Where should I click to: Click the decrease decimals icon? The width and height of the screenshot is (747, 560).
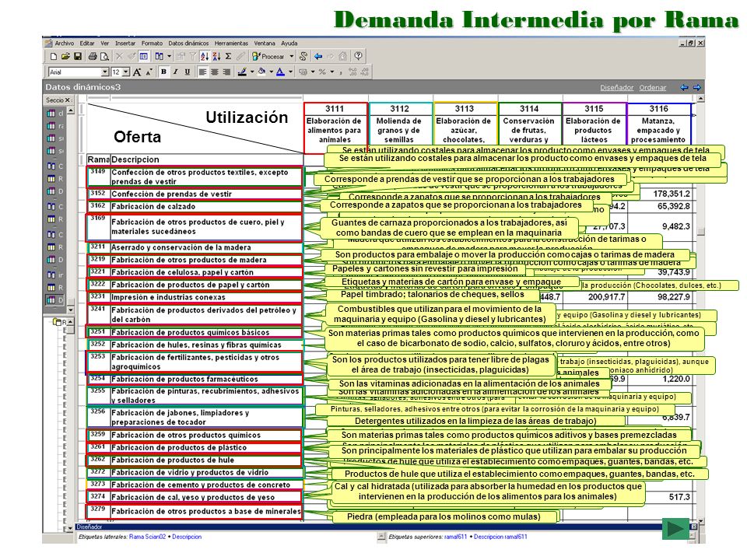364,72
